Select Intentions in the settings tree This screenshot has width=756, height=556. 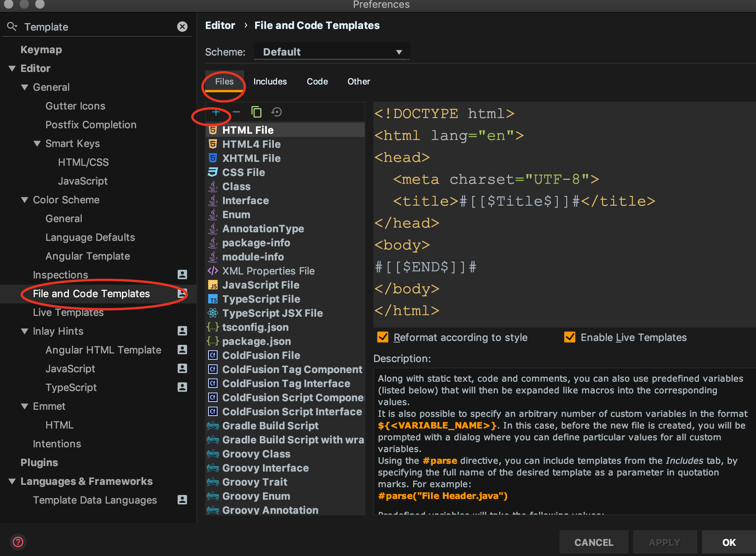57,444
